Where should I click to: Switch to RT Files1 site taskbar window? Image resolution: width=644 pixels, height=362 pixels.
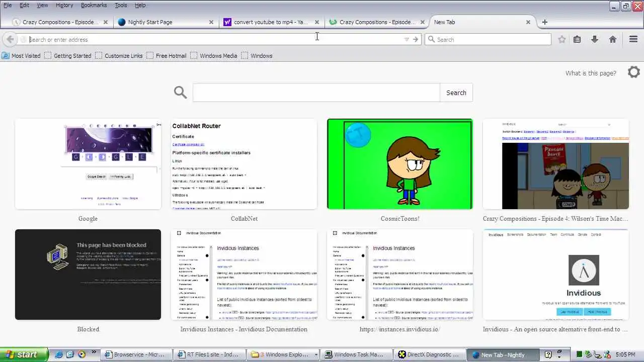pos(211,354)
